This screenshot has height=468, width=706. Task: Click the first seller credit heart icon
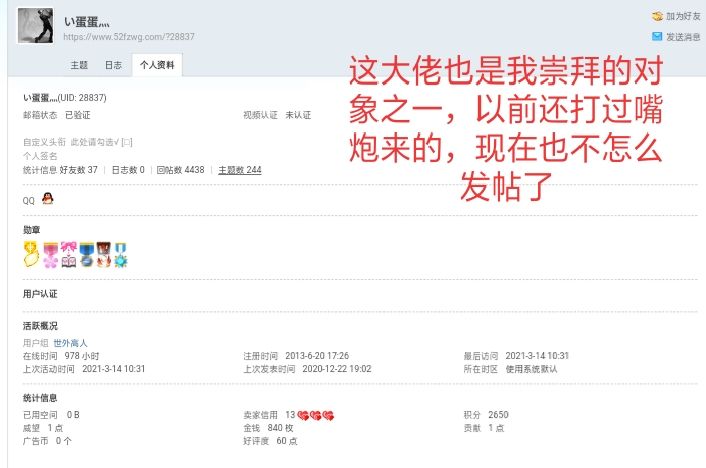[x=303, y=415]
